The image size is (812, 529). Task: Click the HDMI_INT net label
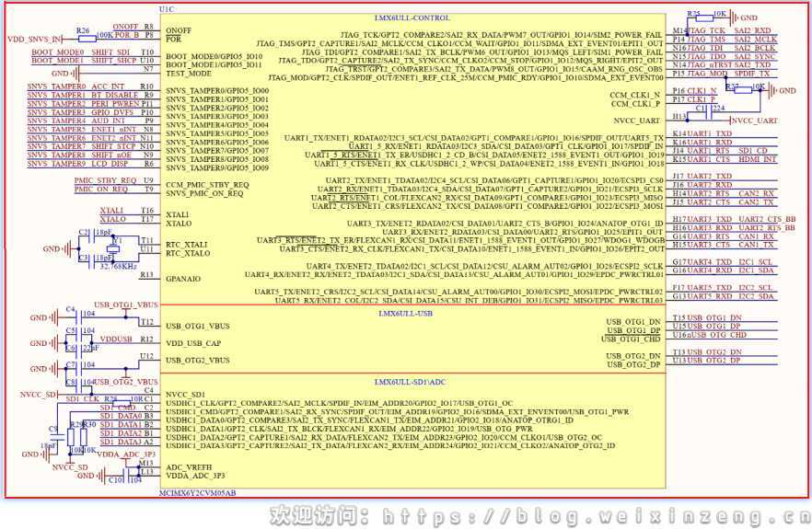click(x=758, y=159)
